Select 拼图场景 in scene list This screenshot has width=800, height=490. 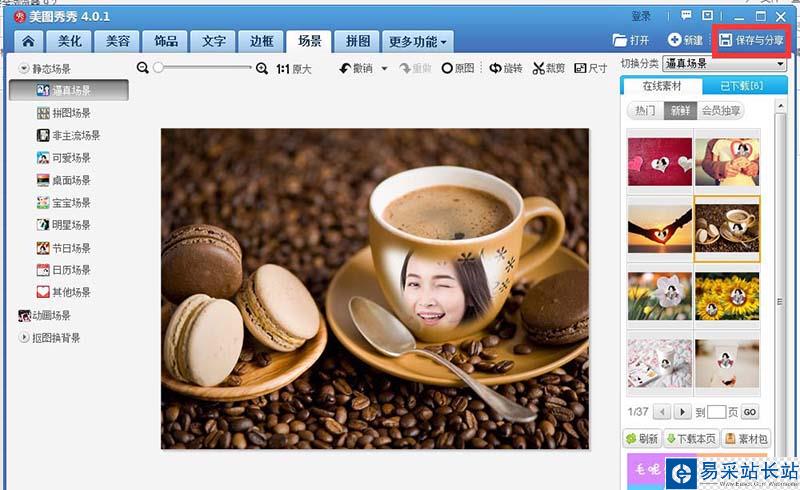[63, 113]
